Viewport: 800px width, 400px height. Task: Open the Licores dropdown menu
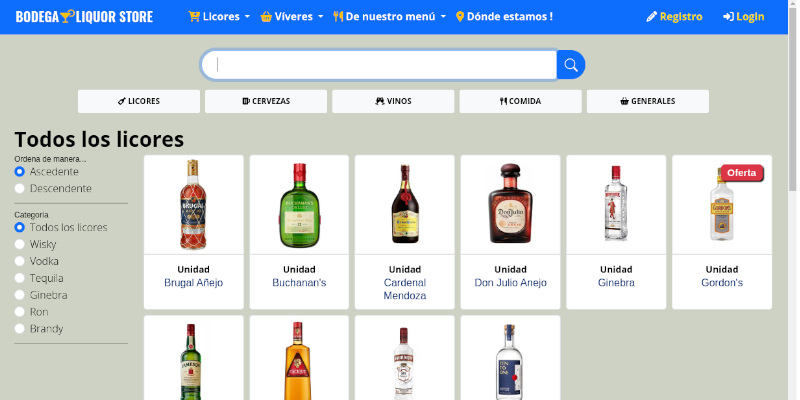pos(219,16)
